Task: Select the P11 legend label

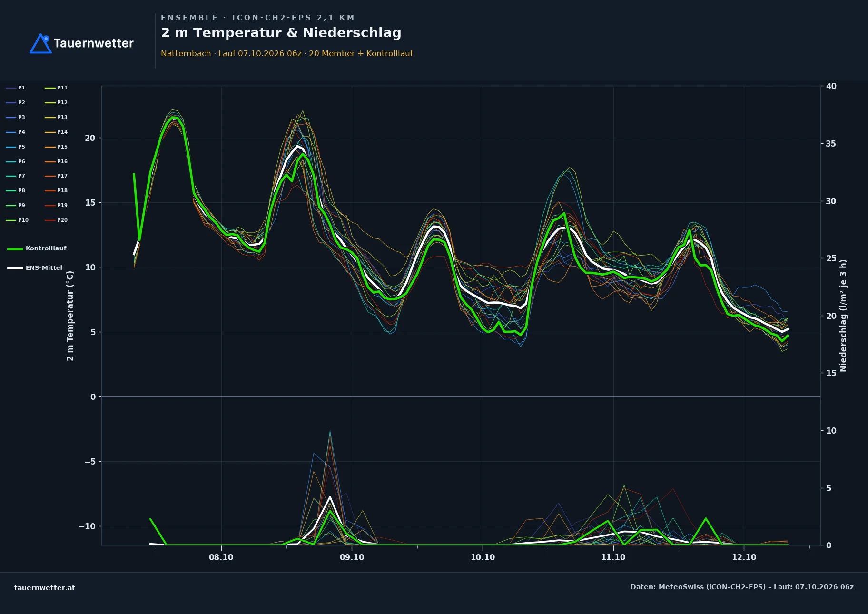Action: point(62,88)
